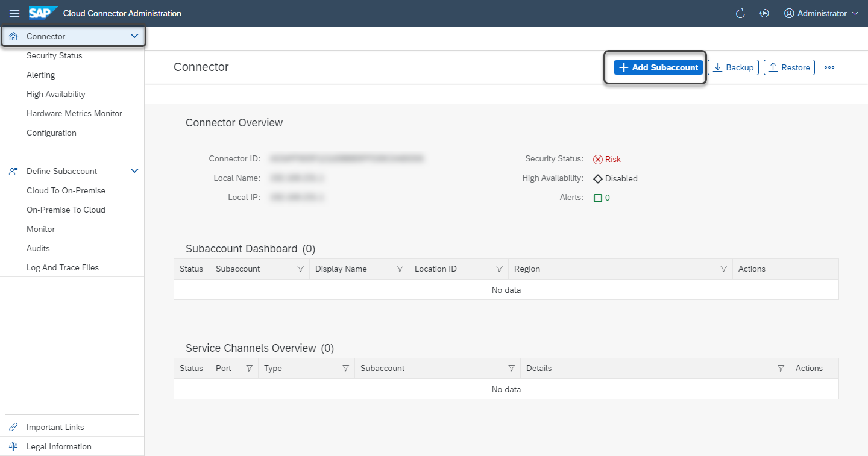This screenshot has width=868, height=456.
Task: Filter Service Channels by Subaccount column
Action: click(511, 369)
